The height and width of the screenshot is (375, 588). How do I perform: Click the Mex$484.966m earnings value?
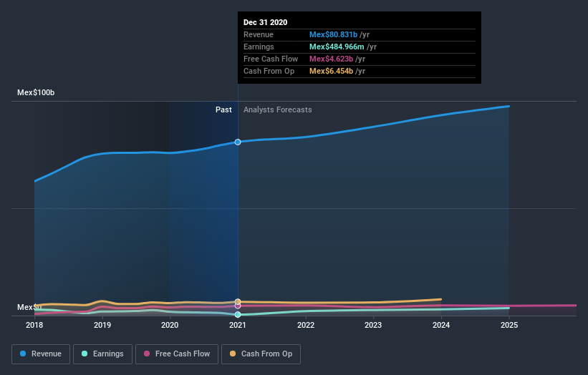pos(337,47)
